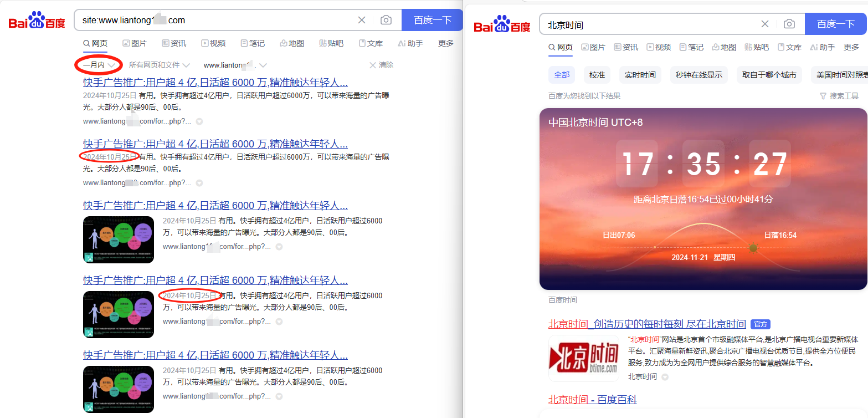Open 北京时间 - 百度百科 link
868x418 pixels.
593,399
